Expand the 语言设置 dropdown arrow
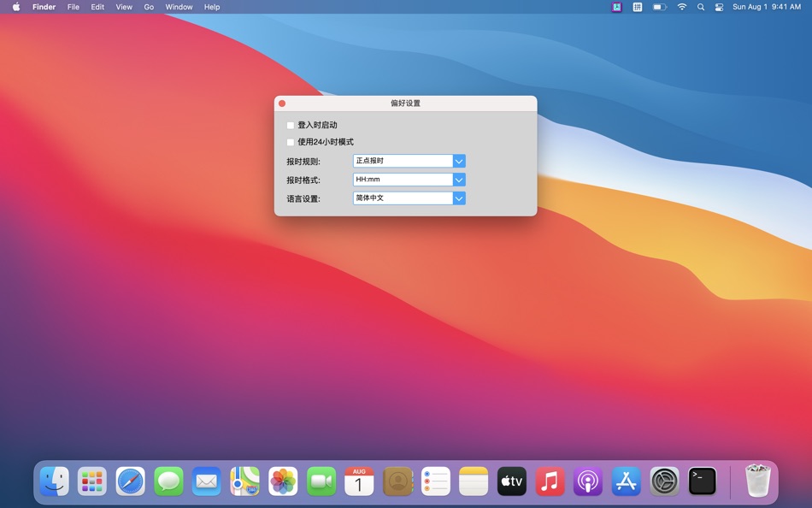The image size is (812, 508). tap(459, 198)
